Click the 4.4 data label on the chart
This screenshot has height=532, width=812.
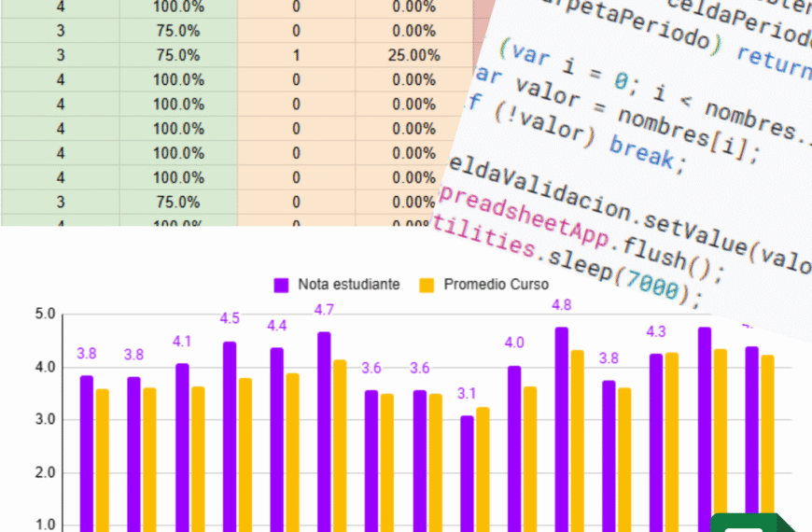tap(276, 326)
